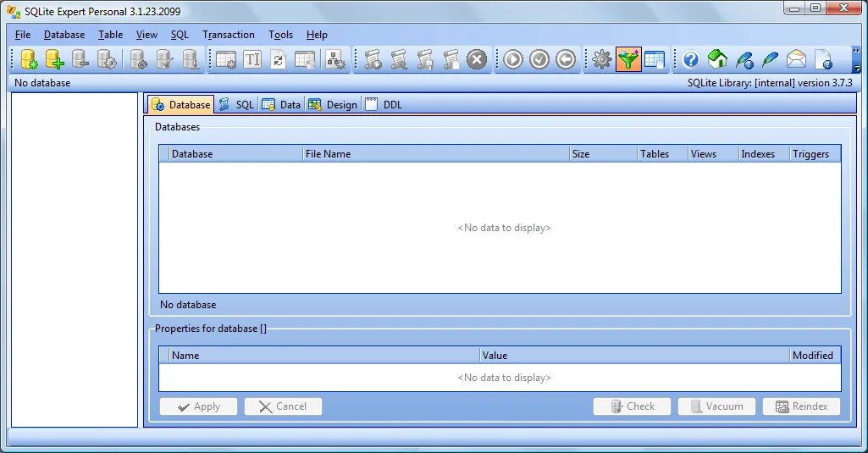Image resolution: width=868 pixels, height=453 pixels.
Task: Click the remove database icon with minus sign
Action: (80, 59)
